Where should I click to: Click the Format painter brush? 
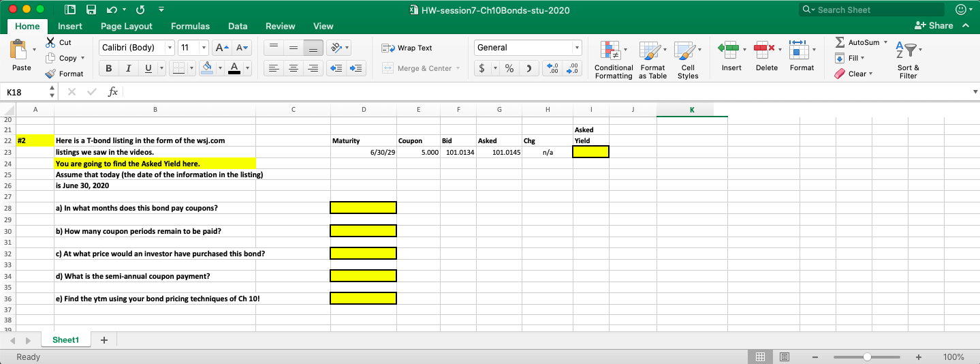point(50,74)
